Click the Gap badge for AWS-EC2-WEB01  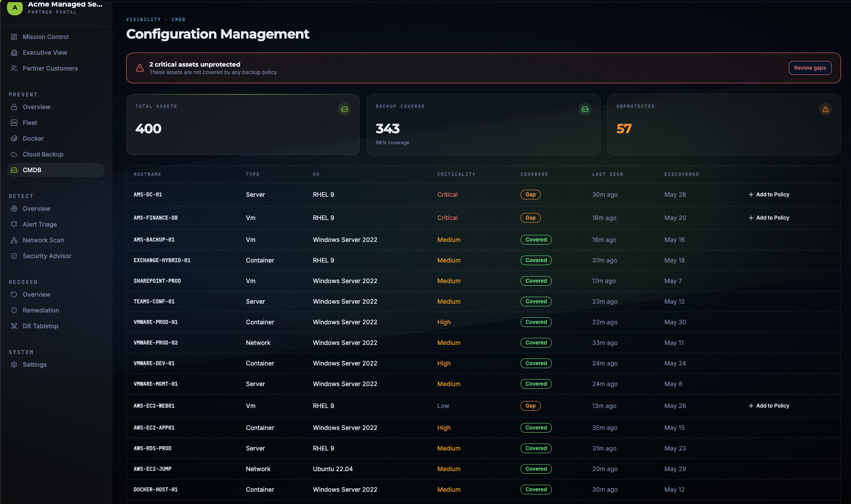[530, 406]
